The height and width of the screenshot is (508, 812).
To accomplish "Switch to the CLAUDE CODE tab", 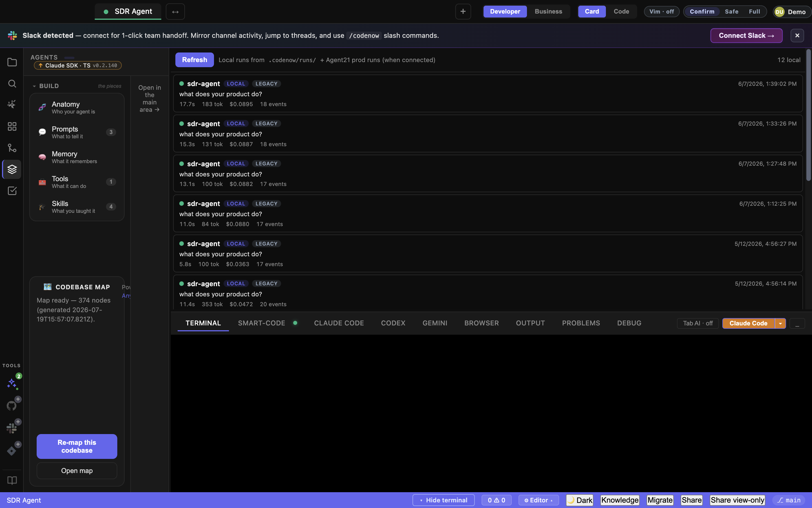I will [x=339, y=323].
